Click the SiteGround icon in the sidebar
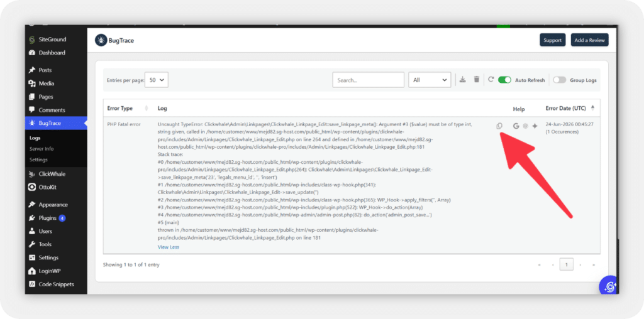This screenshot has height=319, width=644. tap(32, 40)
